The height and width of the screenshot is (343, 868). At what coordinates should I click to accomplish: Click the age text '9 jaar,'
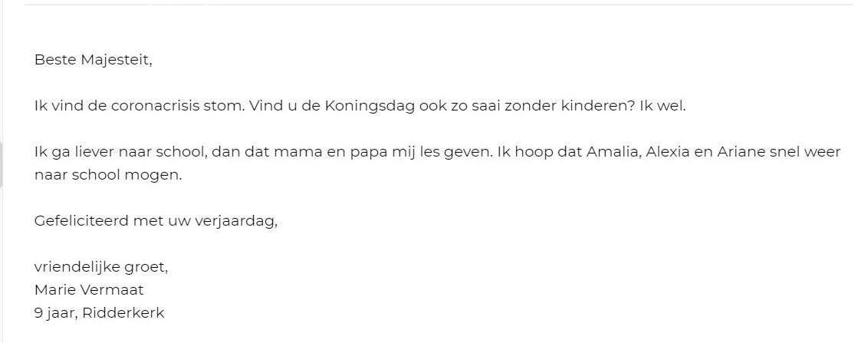56,314
